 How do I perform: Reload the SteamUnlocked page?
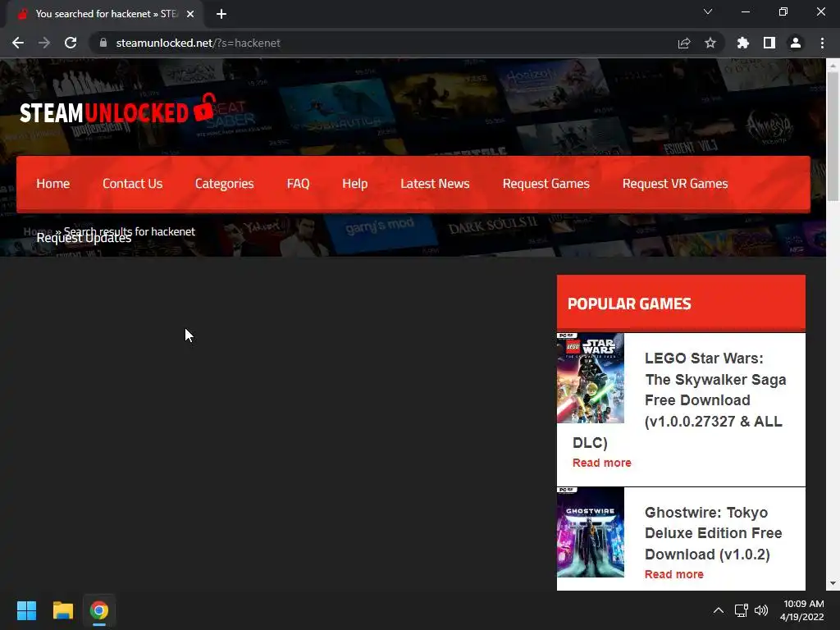point(71,43)
